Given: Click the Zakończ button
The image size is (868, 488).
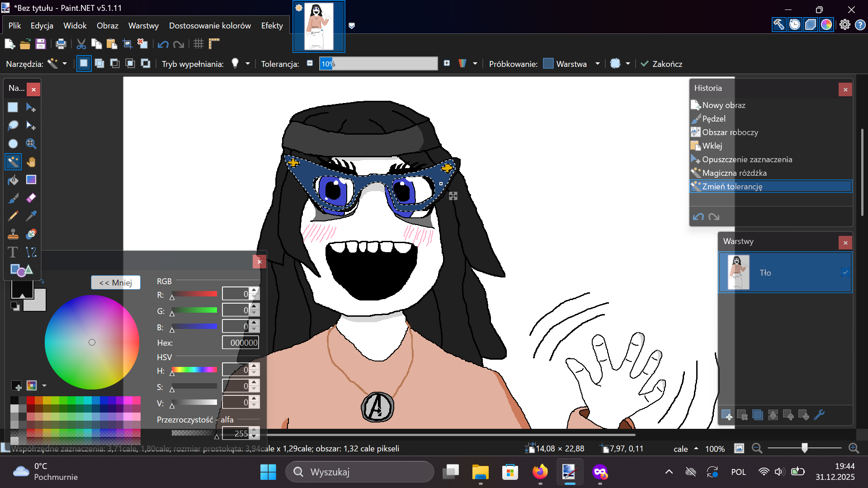Looking at the screenshot, I should pos(661,64).
